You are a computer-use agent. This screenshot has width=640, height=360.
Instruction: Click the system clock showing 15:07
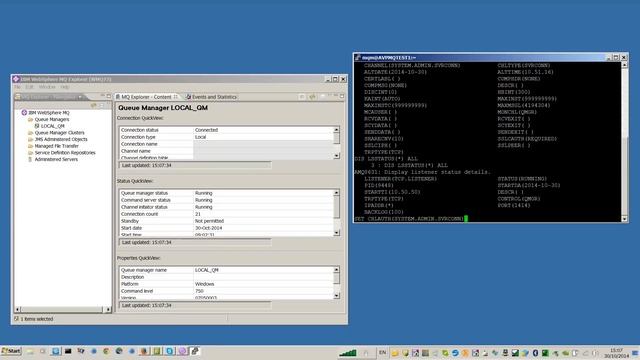[x=616, y=350]
